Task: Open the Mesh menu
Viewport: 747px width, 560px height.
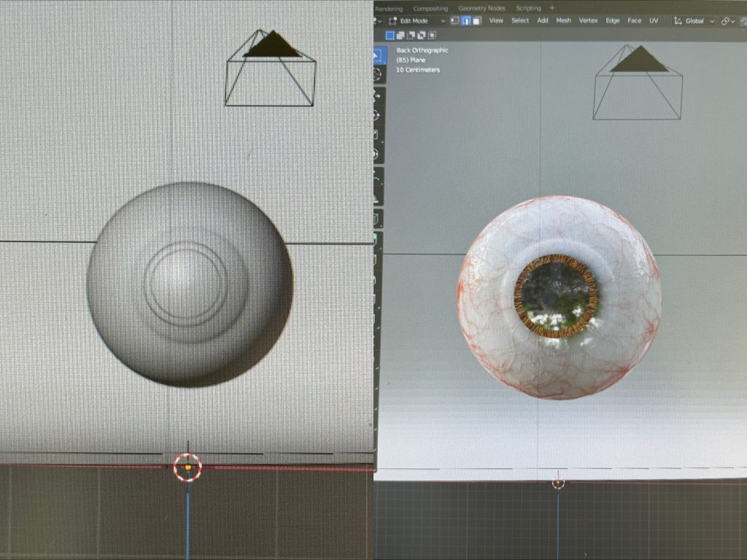Action: click(x=564, y=20)
